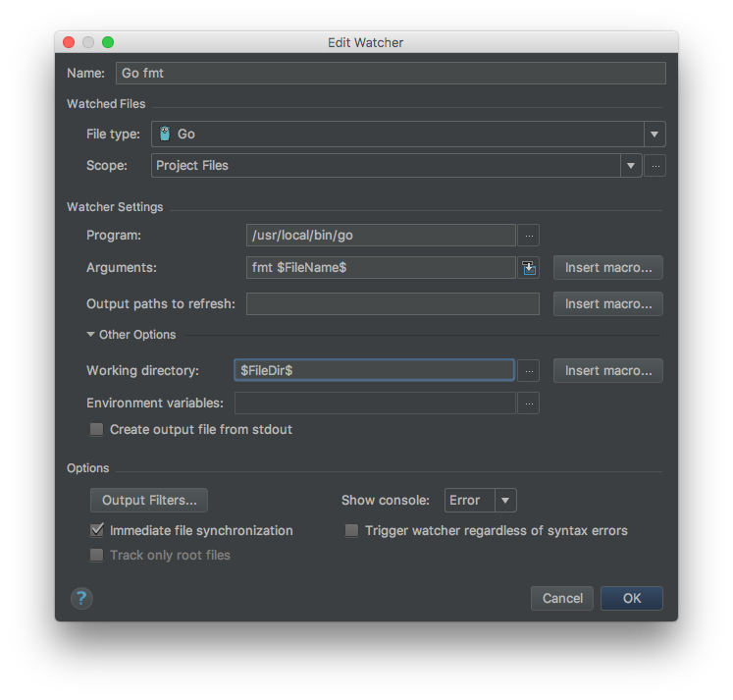The height and width of the screenshot is (700, 733).
Task: Uncheck Immediate file synchronization
Action: pyautogui.click(x=97, y=530)
